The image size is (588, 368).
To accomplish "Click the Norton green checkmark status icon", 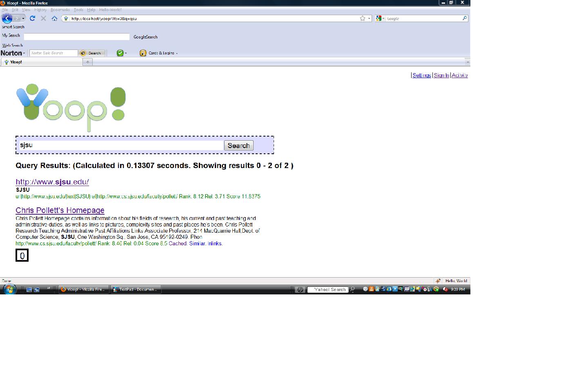I will pyautogui.click(x=120, y=53).
